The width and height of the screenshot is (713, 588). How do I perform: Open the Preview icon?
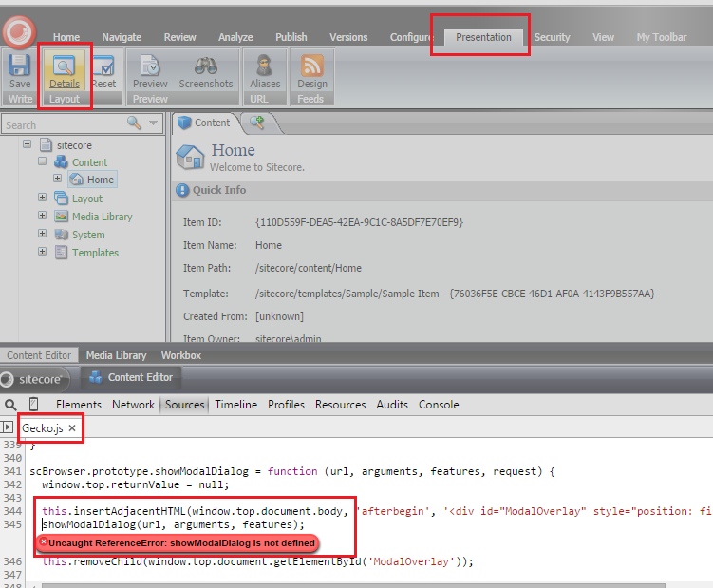coord(150,66)
